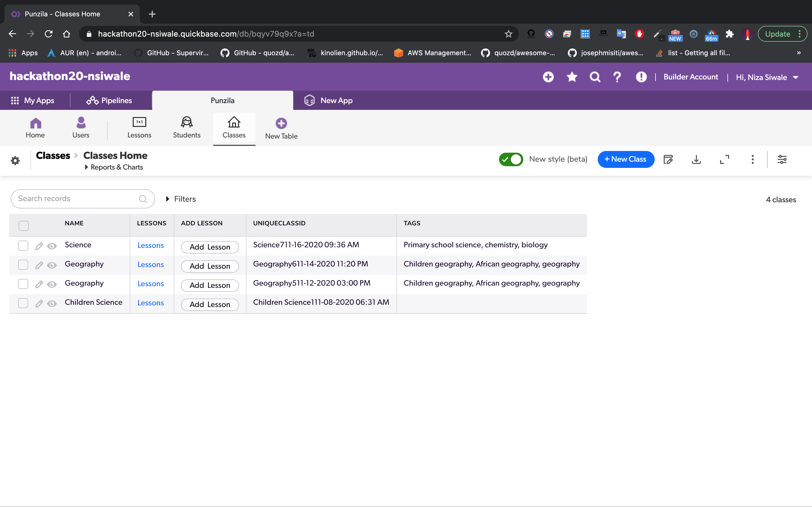Switch to the Pipelines tab
Viewport: 812px width, 507px height.
click(109, 100)
